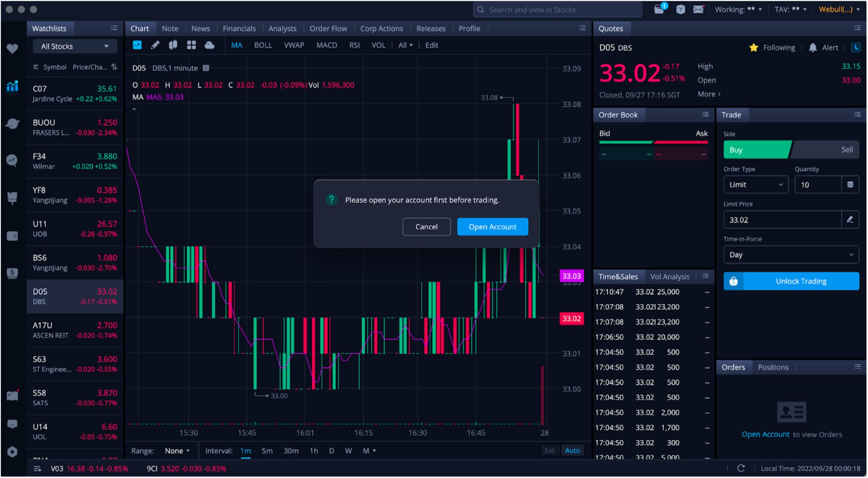Click the Unlock Trading button
This screenshot has height=478, width=868.
click(x=791, y=281)
